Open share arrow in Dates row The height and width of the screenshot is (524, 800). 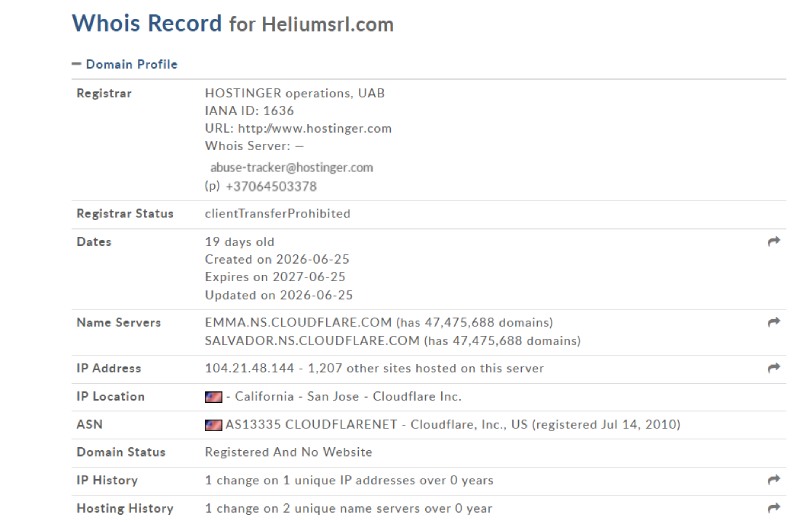(774, 241)
